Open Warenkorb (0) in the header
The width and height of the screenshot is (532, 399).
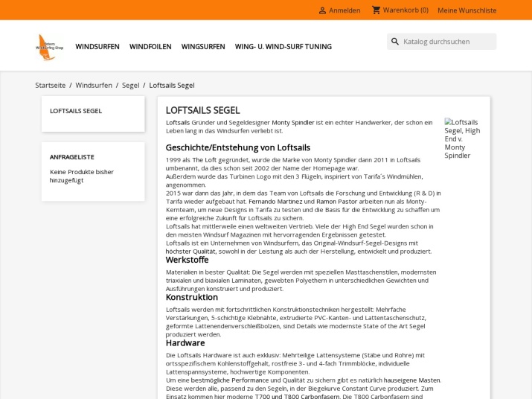[x=406, y=10]
